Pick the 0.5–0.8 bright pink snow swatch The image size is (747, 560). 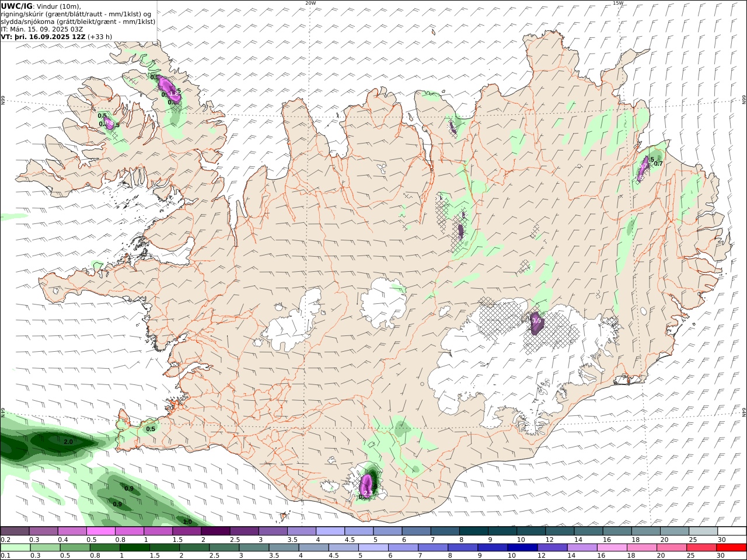pos(100,531)
